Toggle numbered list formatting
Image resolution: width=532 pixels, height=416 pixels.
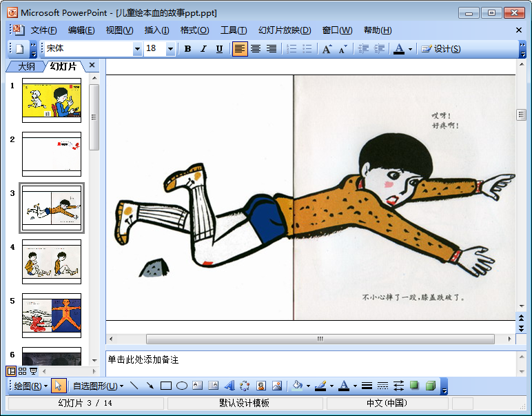tap(291, 49)
